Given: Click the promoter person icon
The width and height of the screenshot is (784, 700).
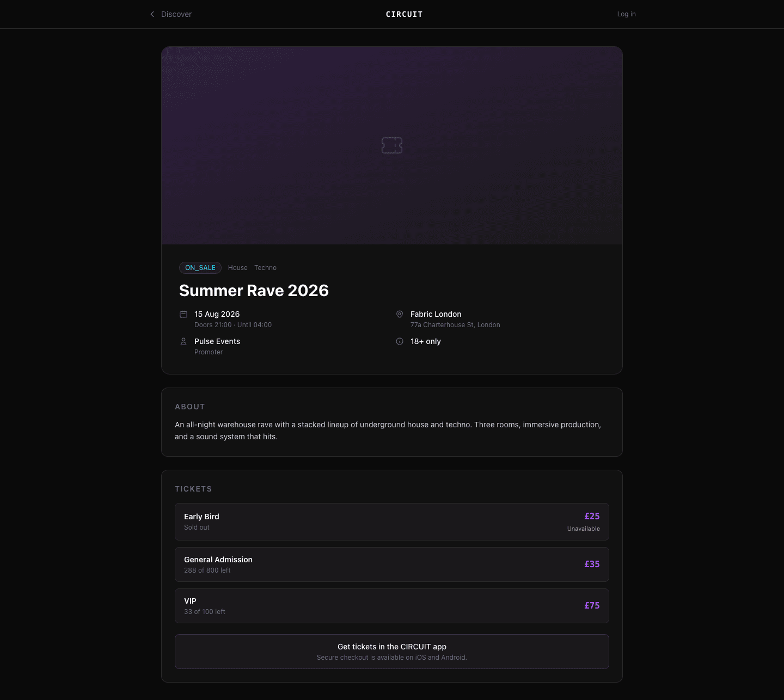Looking at the screenshot, I should [183, 341].
